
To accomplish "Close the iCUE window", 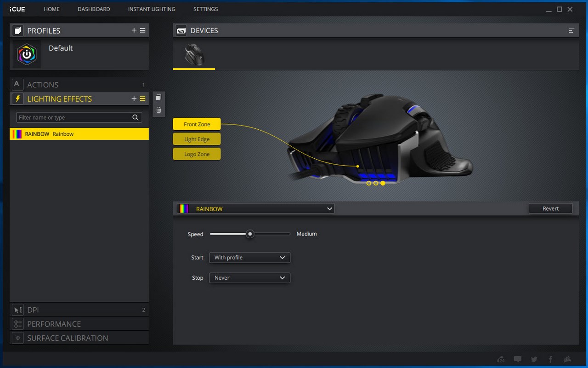I will coord(570,9).
